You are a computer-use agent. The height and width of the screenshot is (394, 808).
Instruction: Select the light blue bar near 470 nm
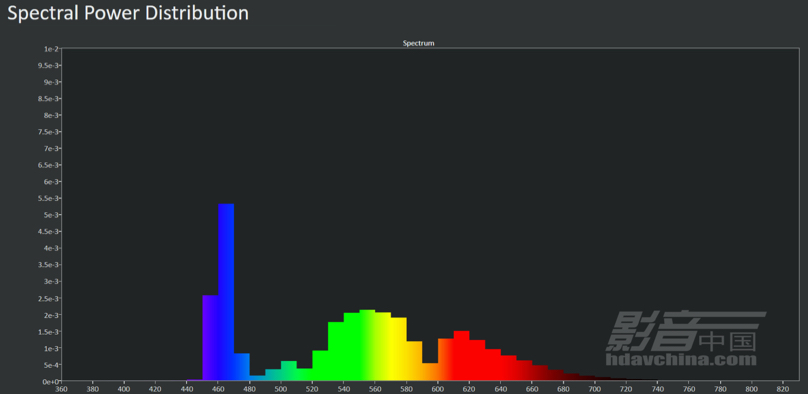(242, 367)
